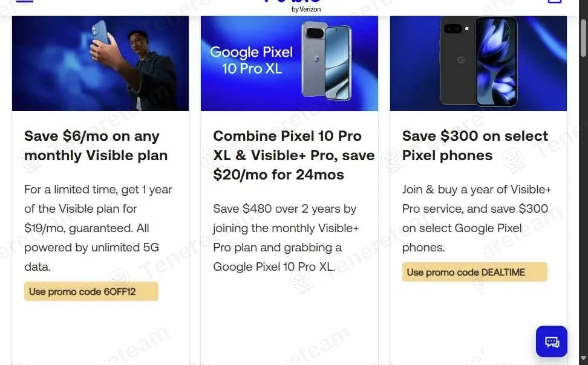Viewport: 588px width, 365px height.
Task: Open the hamburger navigation menu
Action: coord(24,2)
